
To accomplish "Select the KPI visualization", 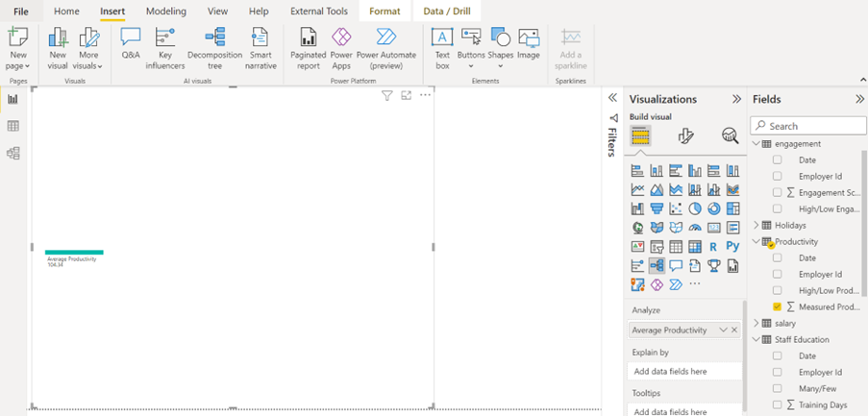I will tap(637, 246).
